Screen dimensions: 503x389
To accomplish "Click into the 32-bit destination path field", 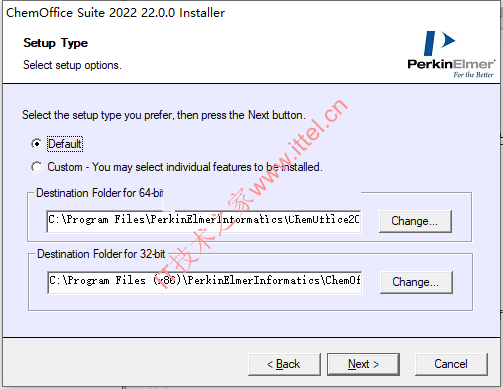I will [205, 282].
